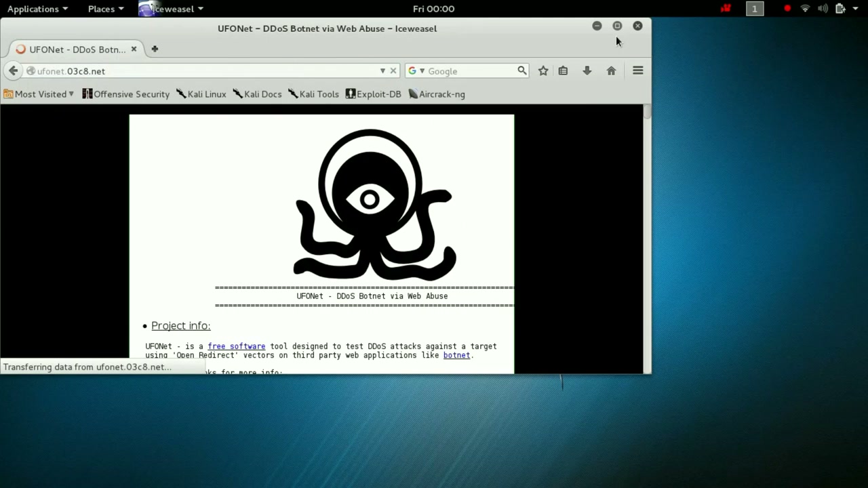Open the battery status icon
Image resolution: width=868 pixels, height=488 pixels.
point(840,9)
